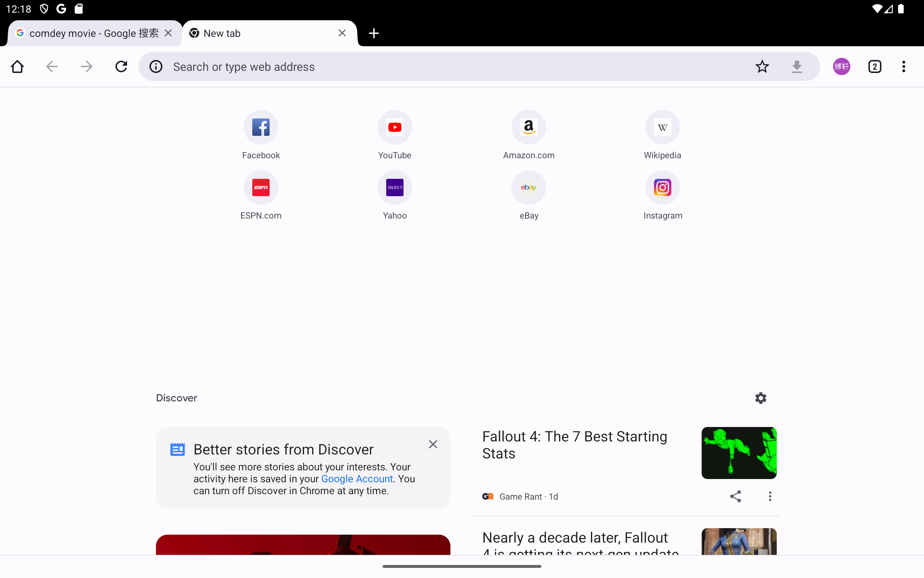
Task: Open Fallout 4: The 7 Best Starting Stats article
Action: (575, 445)
